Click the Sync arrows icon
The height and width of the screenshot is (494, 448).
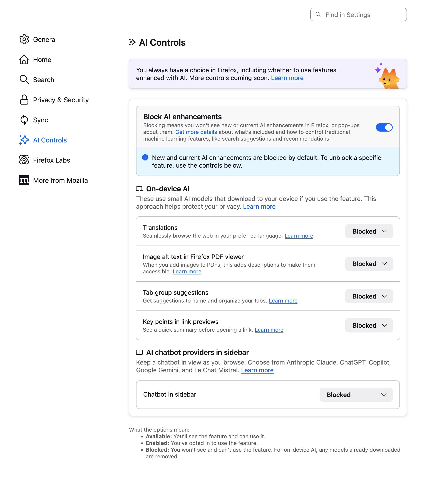pyautogui.click(x=24, y=120)
